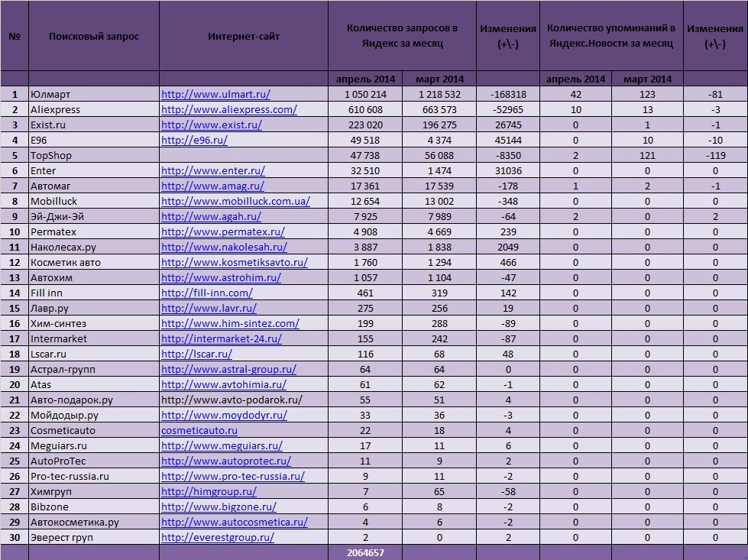
Task: Open the http://www.ulmart.ru/ link
Action: tap(215, 95)
